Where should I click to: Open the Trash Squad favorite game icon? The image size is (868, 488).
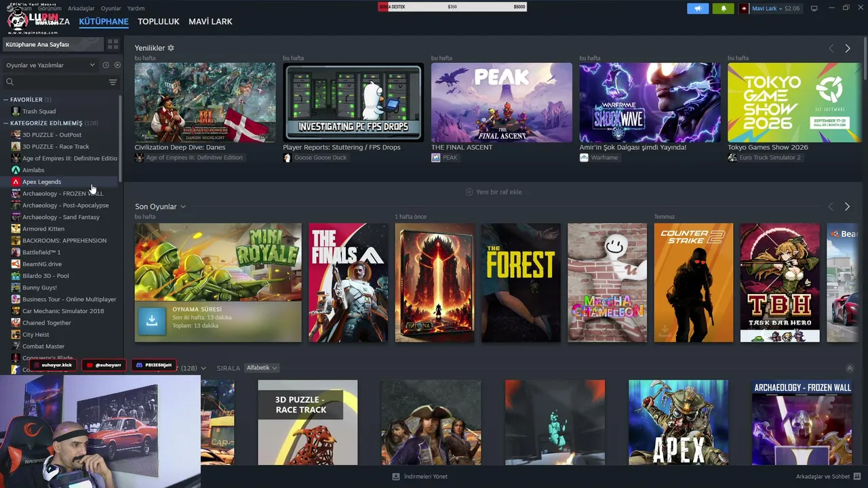point(16,111)
